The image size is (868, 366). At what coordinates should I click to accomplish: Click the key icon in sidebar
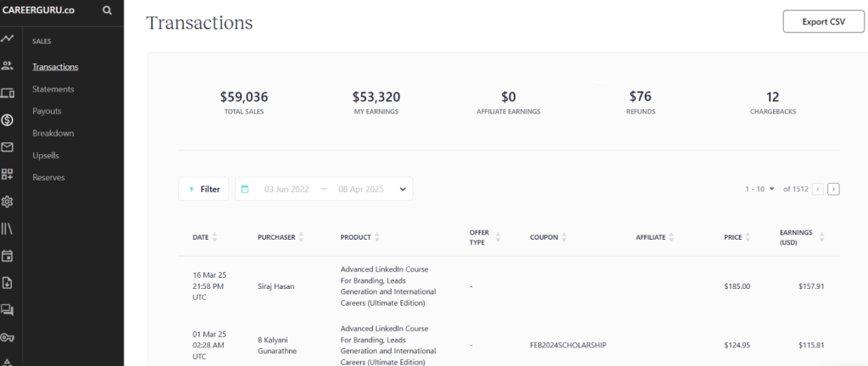[x=8, y=337]
